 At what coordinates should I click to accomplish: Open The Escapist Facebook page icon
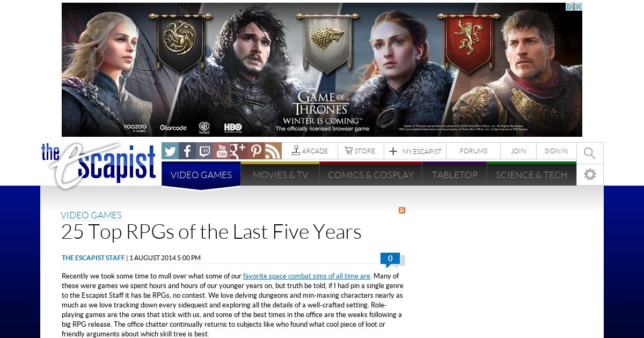click(x=187, y=151)
